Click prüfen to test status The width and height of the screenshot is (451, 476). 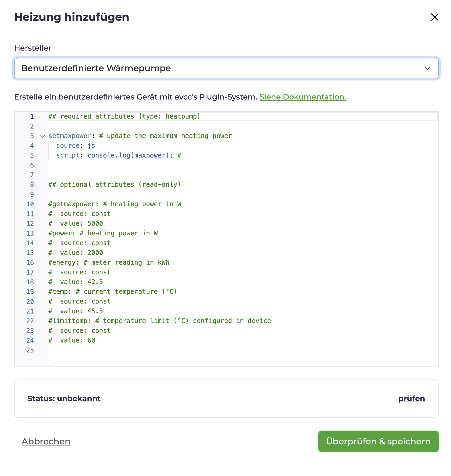click(x=411, y=399)
